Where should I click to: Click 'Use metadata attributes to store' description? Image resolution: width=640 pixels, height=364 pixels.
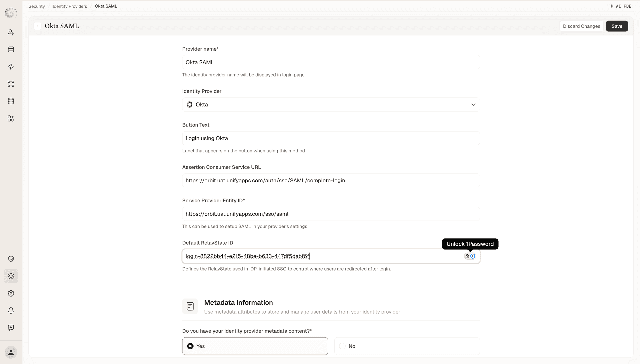pos(302,312)
